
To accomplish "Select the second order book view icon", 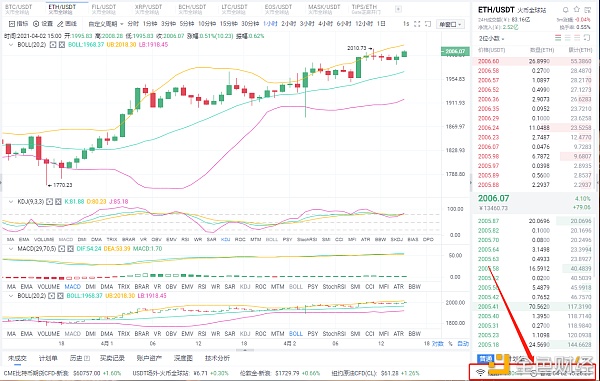I will pos(567,38).
